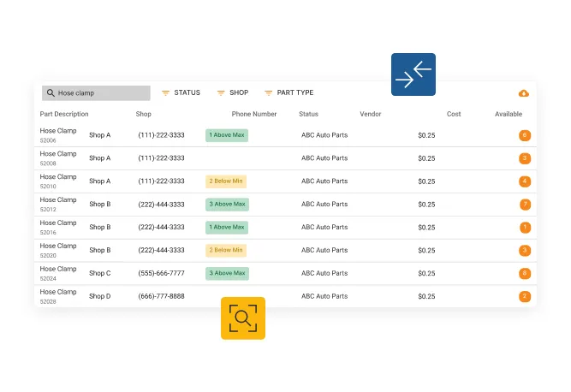Screen dimensions: 571x392
Task: Click the cloud download icon
Action: 524,93
